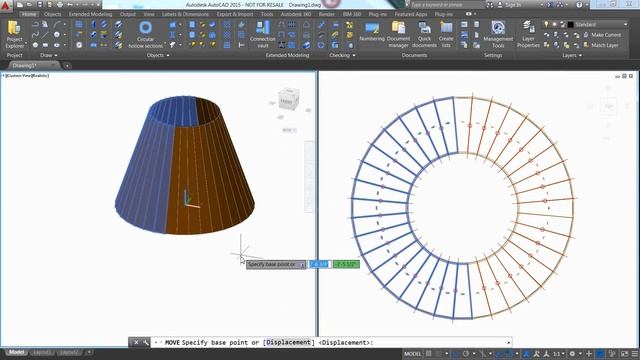Expand the Draw panel
Image resolution: width=640 pixels, height=360 pixels.
point(48,55)
